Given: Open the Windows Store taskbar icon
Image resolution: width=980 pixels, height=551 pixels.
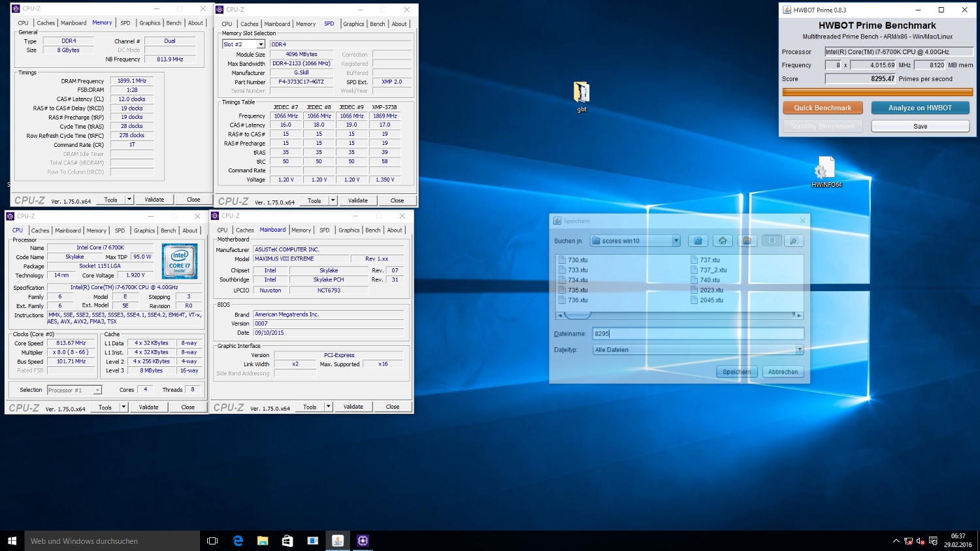Looking at the screenshot, I should 287,541.
